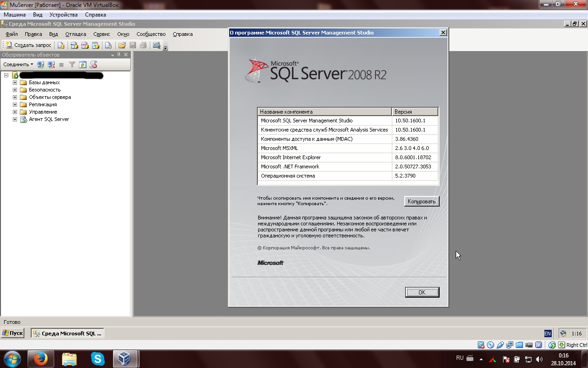This screenshot has width=588, height=368.
Task: Expand the "Агент SQL Server" node
Action: pyautogui.click(x=15, y=119)
